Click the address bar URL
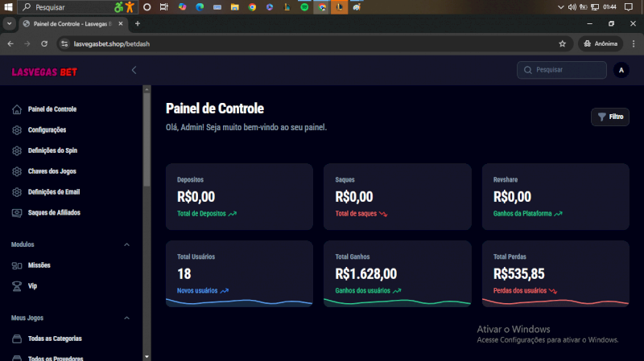Image resolution: width=644 pixels, height=361 pixels. click(112, 44)
